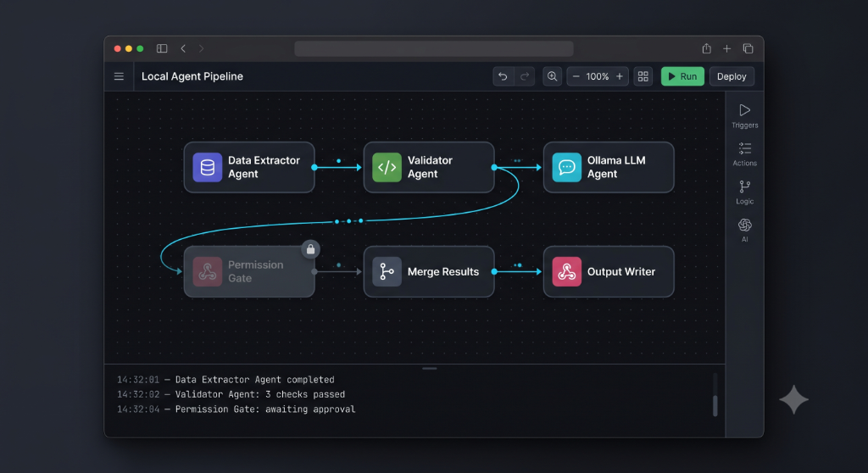The height and width of the screenshot is (473, 868).
Task: Select log line Data Extractor Agent completed
Action: (x=225, y=380)
